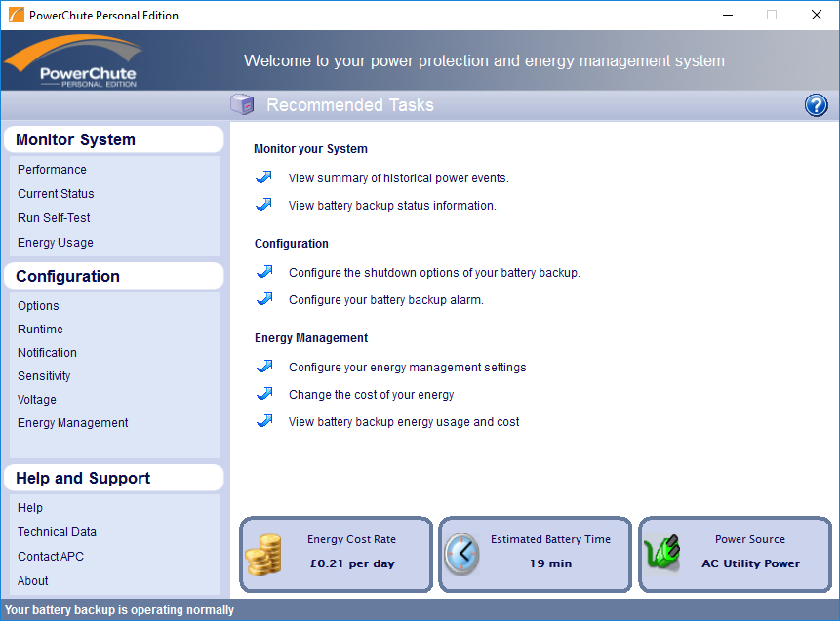Click the Monitor your System heading
Screen dimensions: 840x621
coord(310,149)
